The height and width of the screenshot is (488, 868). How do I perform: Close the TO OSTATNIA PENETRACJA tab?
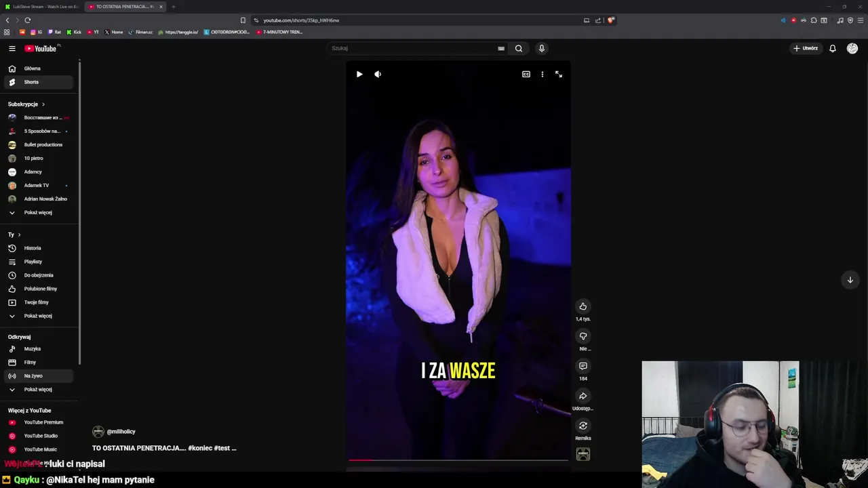(161, 7)
